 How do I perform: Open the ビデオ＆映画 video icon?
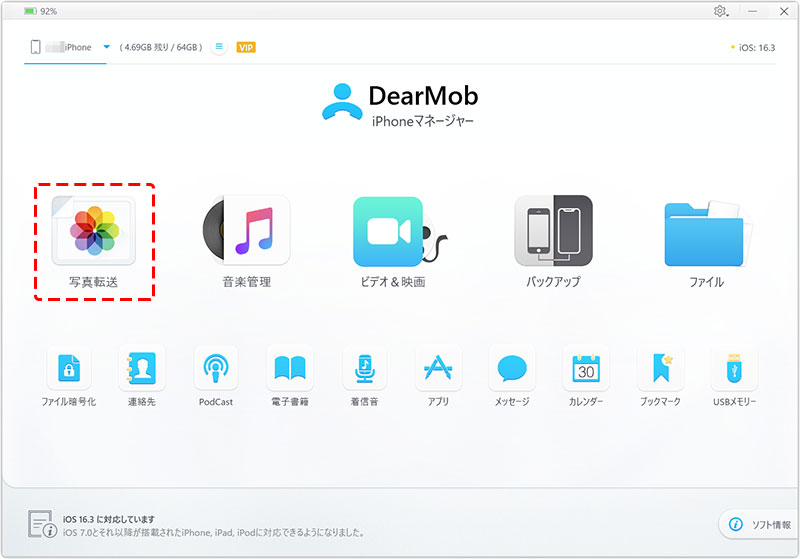pos(400,231)
